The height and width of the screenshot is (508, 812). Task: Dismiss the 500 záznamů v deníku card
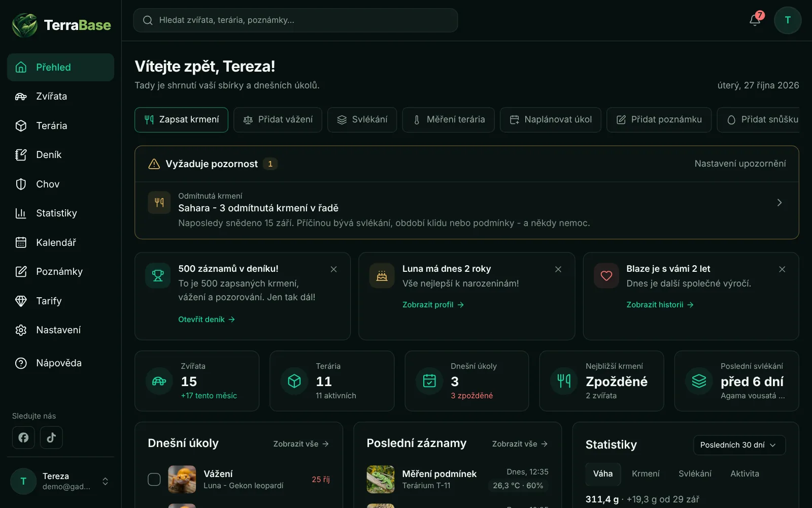point(333,269)
